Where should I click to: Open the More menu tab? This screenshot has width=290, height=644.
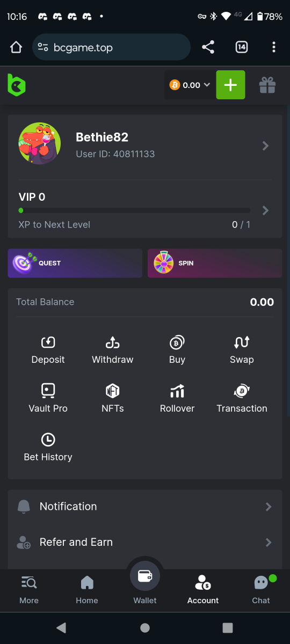point(29,589)
